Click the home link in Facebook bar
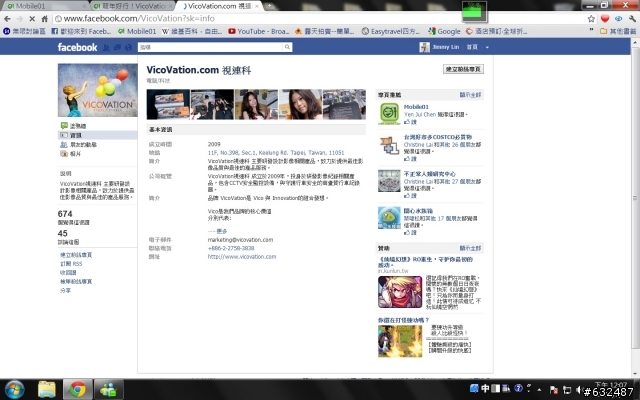The width and height of the screenshot is (640, 400). pyautogui.click(x=472, y=47)
